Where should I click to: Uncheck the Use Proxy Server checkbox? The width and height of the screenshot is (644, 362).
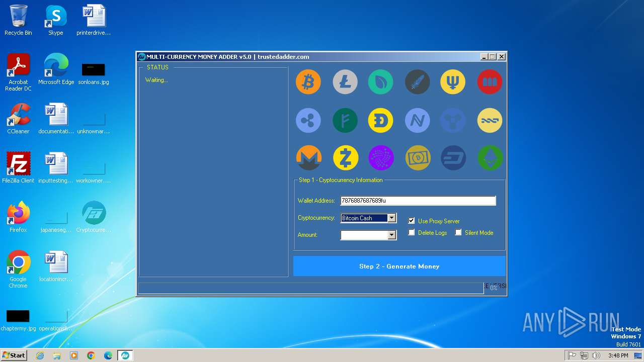point(412,221)
